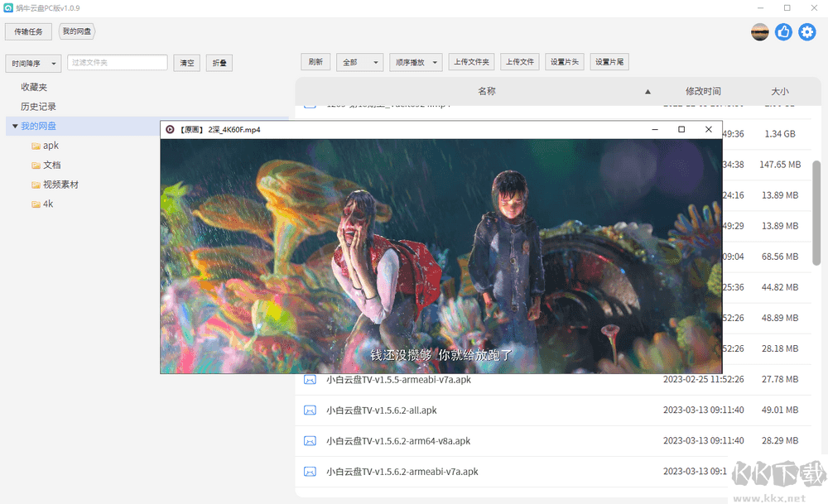Click the blue thumbs-up like icon
This screenshot has width=828, height=504.
click(x=783, y=31)
